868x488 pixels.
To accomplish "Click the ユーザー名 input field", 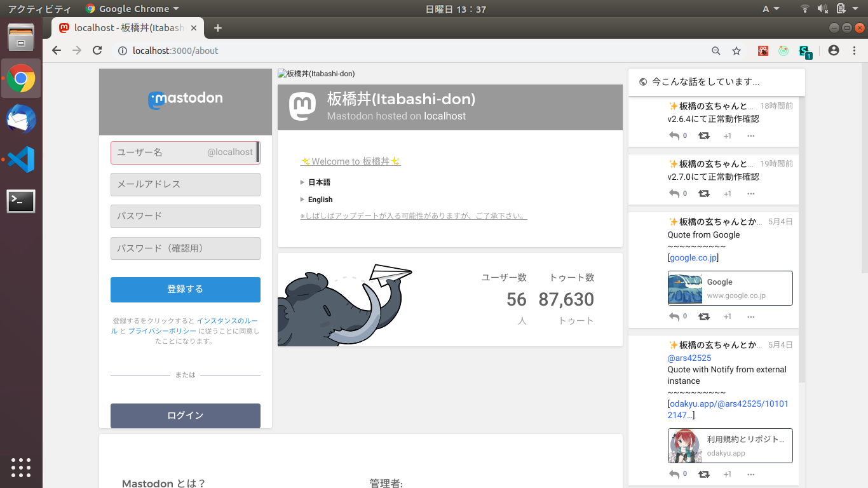I will 159,152.
